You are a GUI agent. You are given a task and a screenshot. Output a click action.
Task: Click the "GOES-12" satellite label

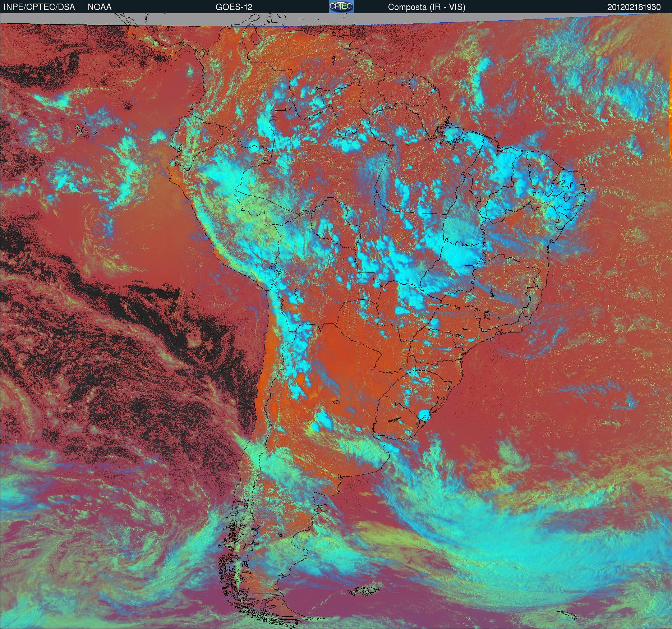tap(234, 7)
